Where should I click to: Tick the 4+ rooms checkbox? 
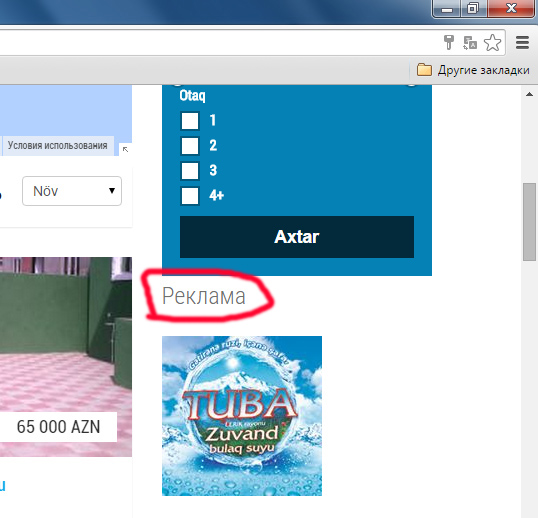190,196
